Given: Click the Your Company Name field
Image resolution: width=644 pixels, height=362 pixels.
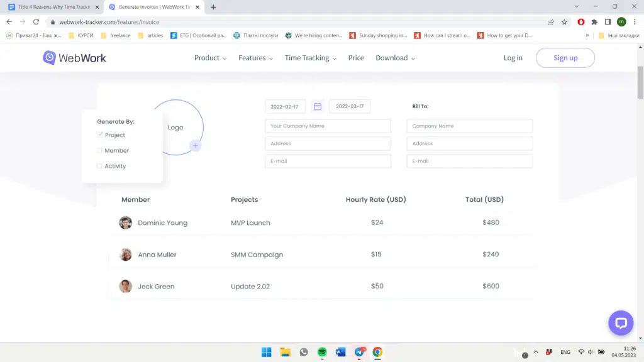Looking at the screenshot, I should [x=328, y=126].
